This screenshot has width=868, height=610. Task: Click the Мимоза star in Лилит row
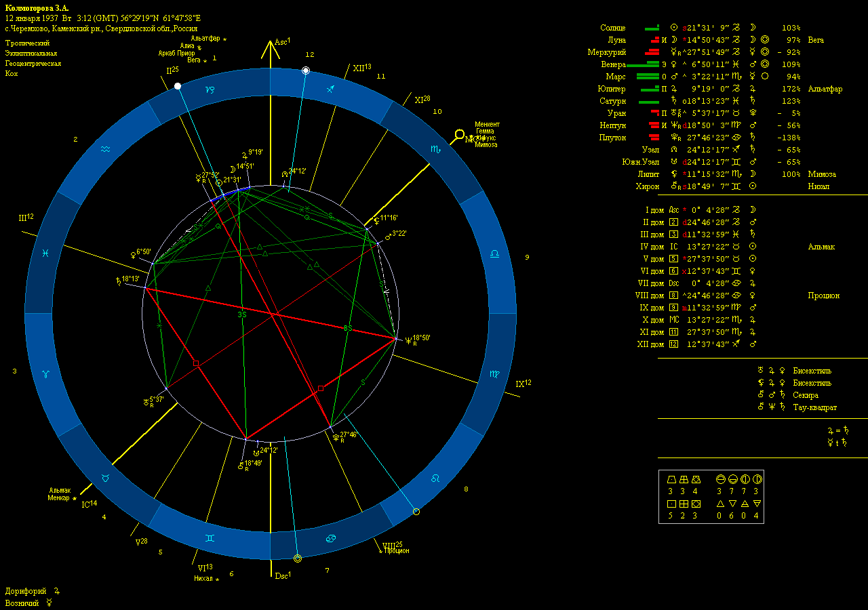pyautogui.click(x=822, y=174)
